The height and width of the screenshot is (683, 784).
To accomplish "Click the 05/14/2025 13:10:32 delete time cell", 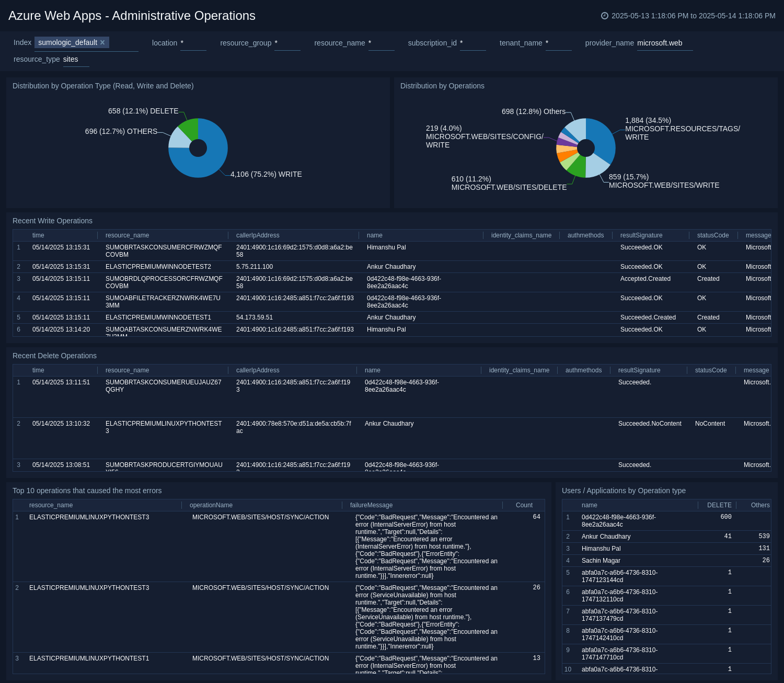I will click(x=61, y=424).
